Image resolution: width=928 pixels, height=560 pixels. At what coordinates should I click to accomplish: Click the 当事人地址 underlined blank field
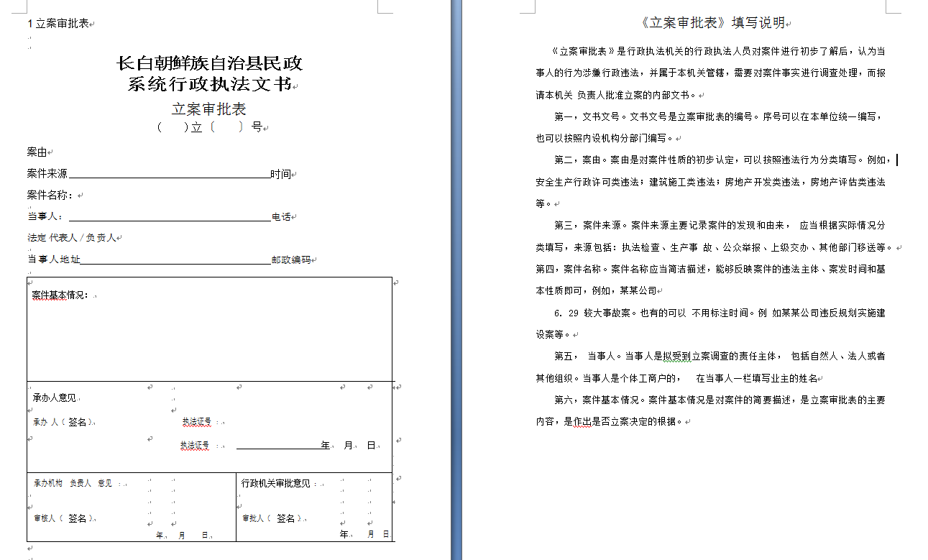tap(175, 260)
